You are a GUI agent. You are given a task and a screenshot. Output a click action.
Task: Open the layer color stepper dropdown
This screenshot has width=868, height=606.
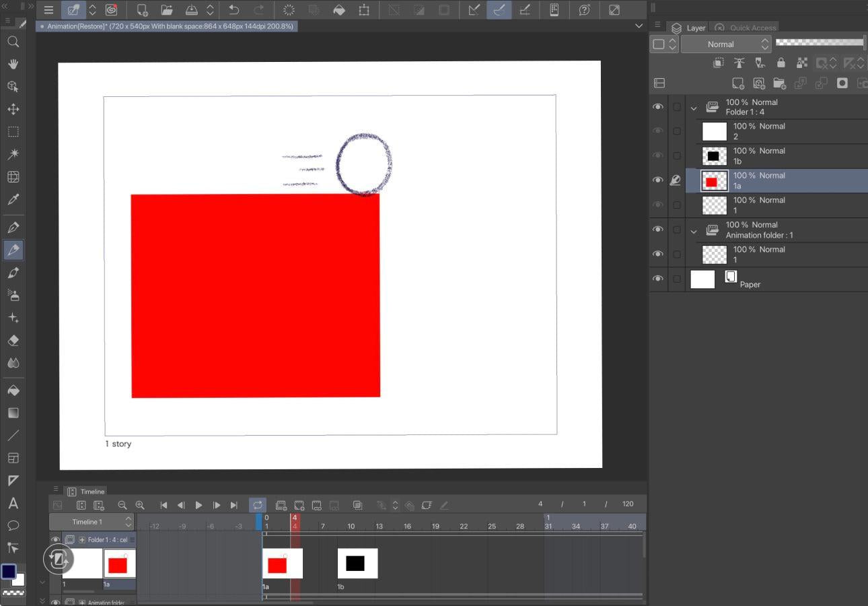pos(672,44)
